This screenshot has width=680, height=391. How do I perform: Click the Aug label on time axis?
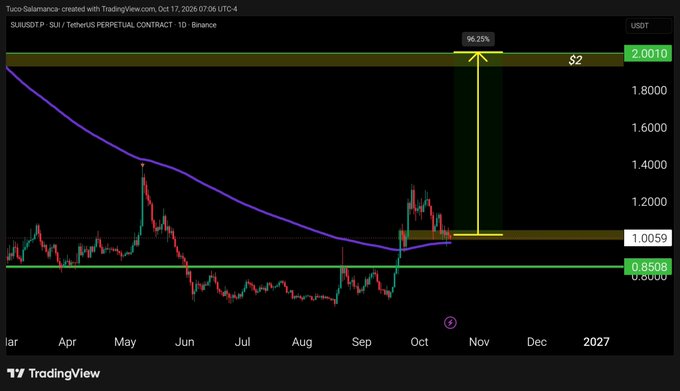[x=302, y=342]
